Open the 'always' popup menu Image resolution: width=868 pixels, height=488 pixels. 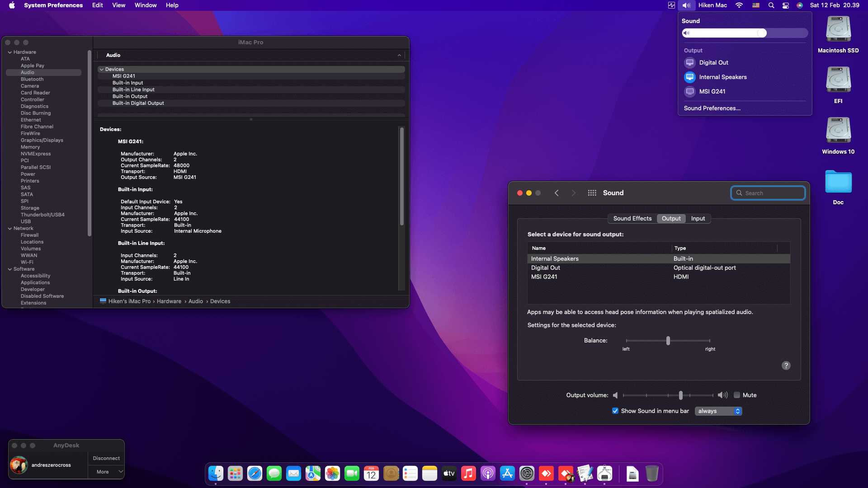pos(718,411)
